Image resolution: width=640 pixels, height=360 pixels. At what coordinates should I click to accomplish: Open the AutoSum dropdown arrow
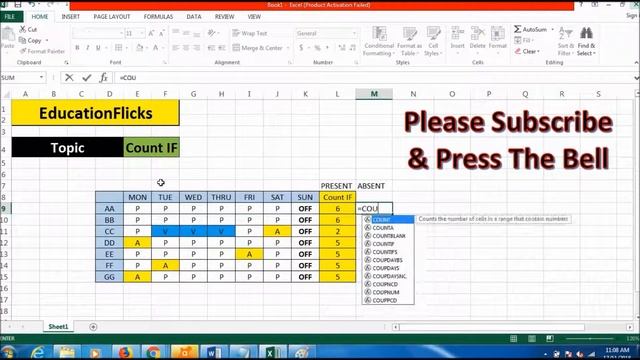click(x=552, y=29)
